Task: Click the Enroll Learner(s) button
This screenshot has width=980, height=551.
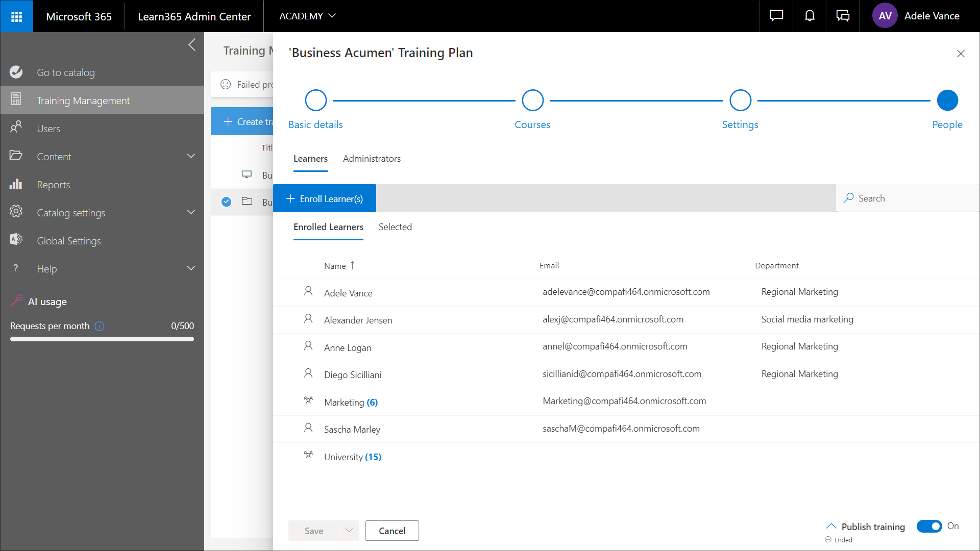Action: tap(325, 198)
